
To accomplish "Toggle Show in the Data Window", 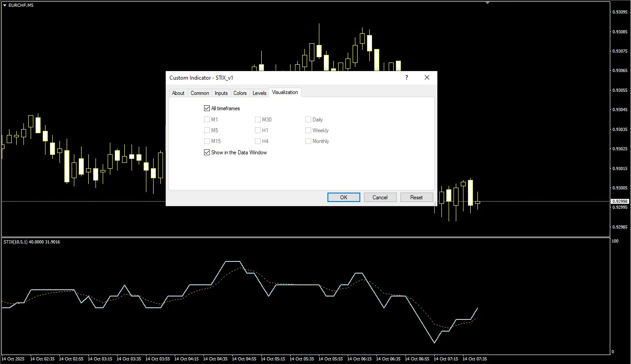I will [207, 153].
